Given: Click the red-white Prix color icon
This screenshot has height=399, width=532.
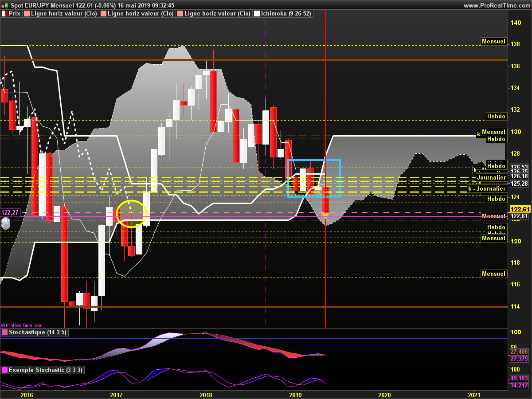Looking at the screenshot, I should [x=4, y=14].
